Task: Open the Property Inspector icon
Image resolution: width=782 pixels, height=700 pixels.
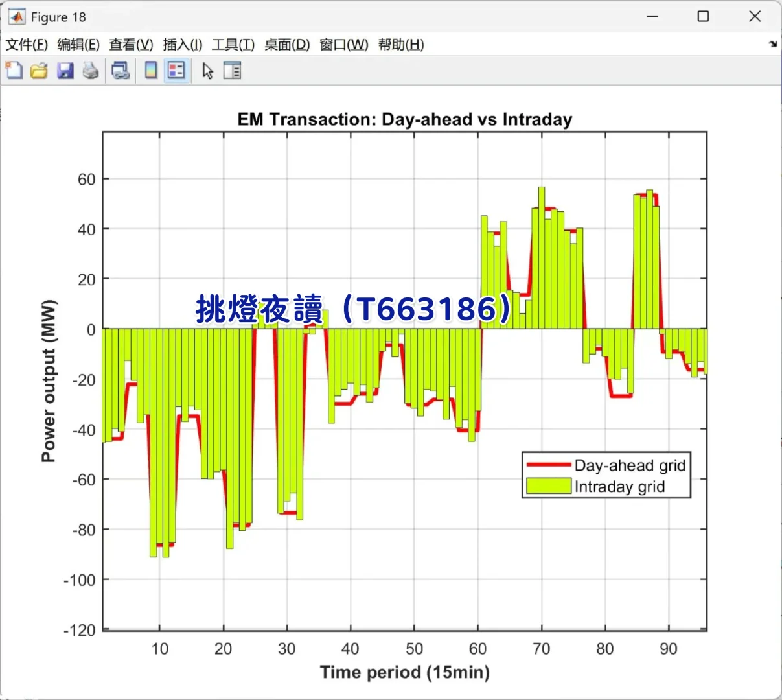Action: 232,70
